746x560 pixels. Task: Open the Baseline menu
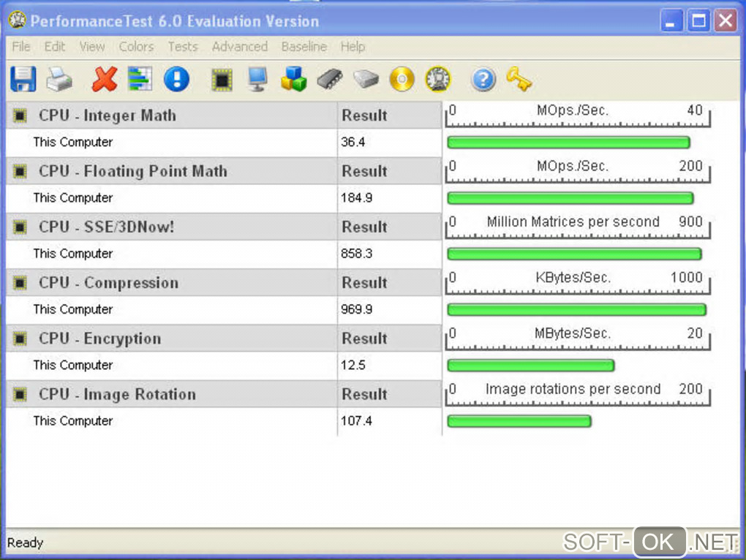304,47
